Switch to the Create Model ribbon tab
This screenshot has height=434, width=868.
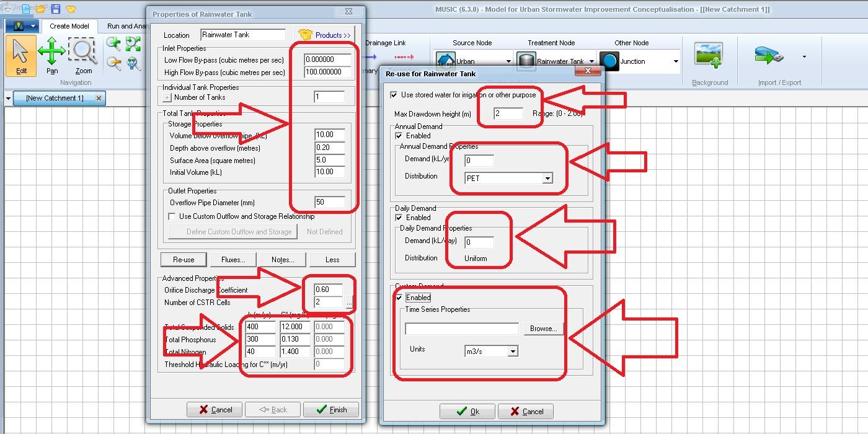(x=69, y=26)
